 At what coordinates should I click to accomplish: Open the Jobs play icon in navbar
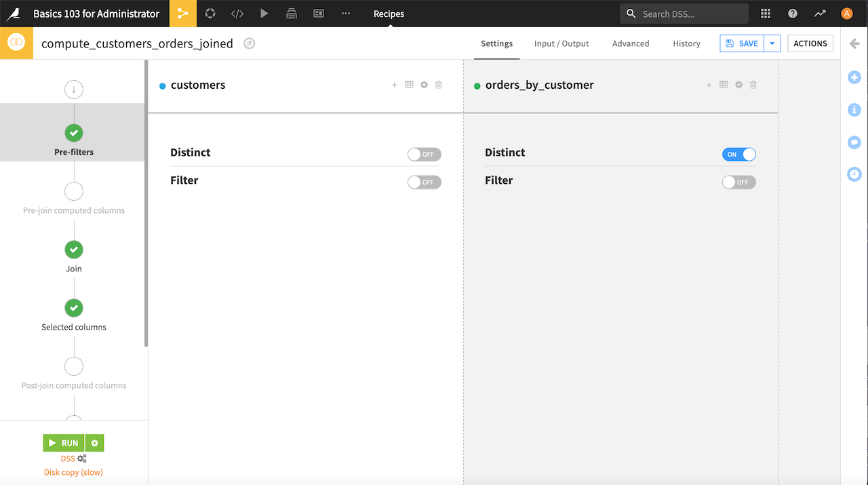click(264, 14)
